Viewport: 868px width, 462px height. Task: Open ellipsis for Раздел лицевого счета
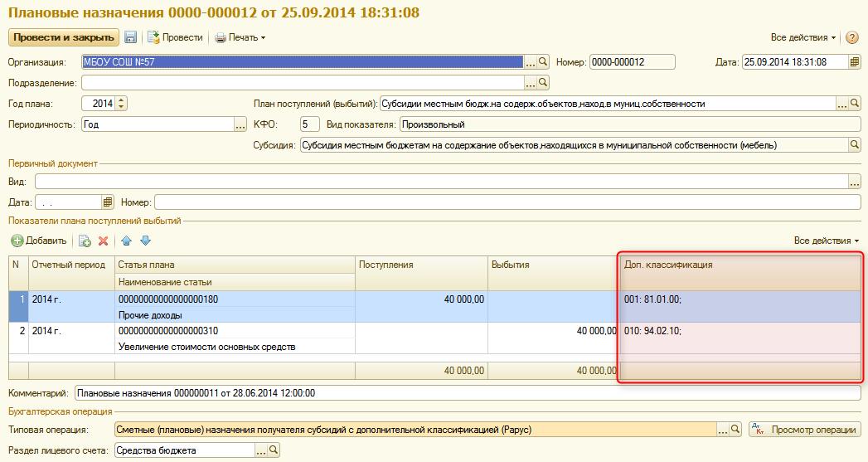click(260, 450)
